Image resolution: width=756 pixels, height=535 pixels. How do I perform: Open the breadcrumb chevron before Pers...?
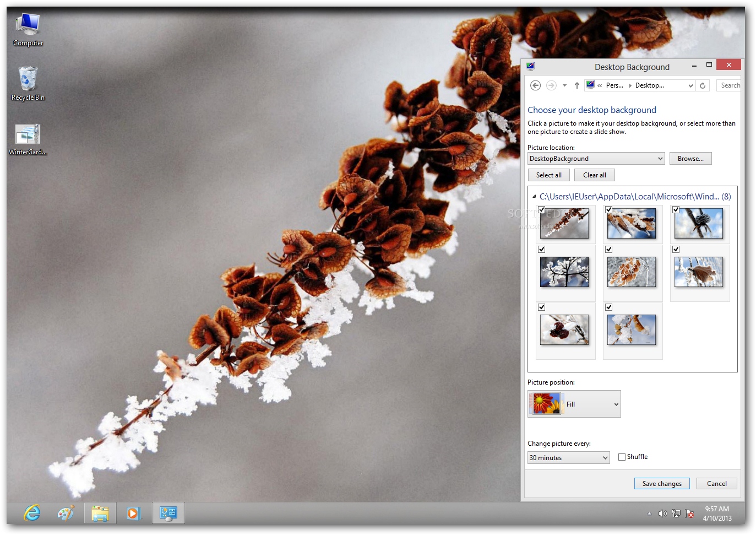600,85
